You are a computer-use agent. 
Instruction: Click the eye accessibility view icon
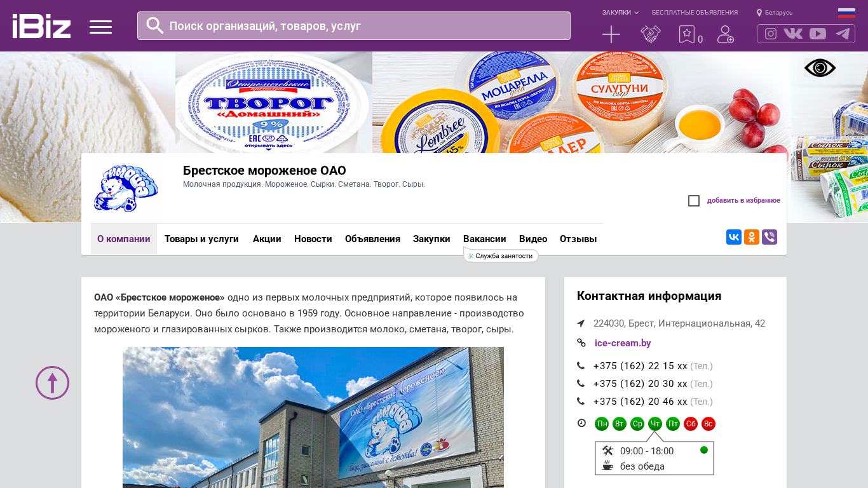(820, 68)
